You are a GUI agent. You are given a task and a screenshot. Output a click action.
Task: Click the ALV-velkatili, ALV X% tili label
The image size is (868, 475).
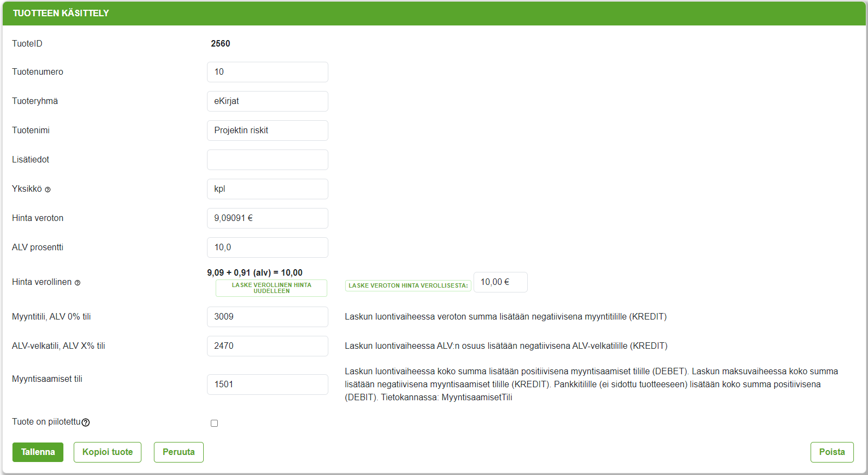(59, 346)
